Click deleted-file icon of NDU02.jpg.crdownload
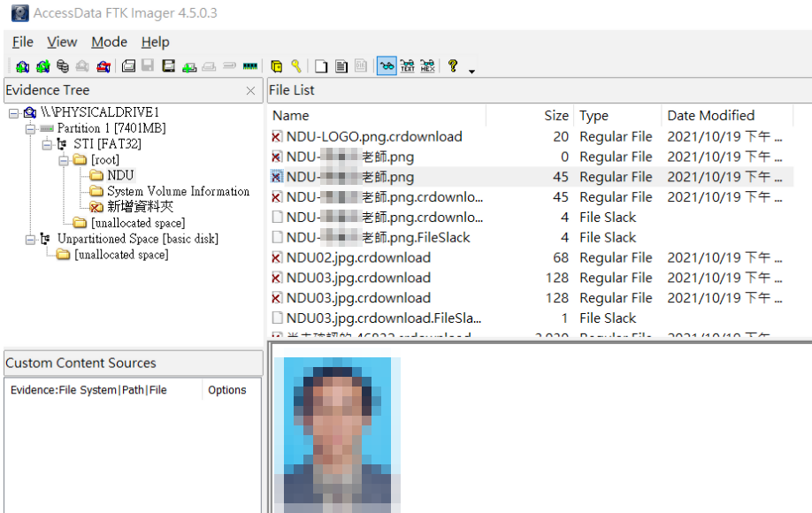Screen dimensions: 812x513 coord(277,257)
